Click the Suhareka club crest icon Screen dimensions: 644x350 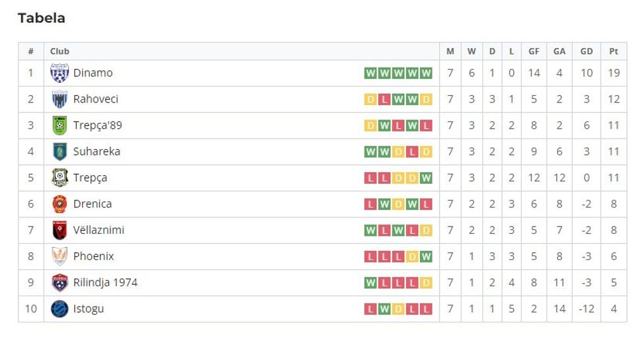pyautogui.click(x=60, y=152)
